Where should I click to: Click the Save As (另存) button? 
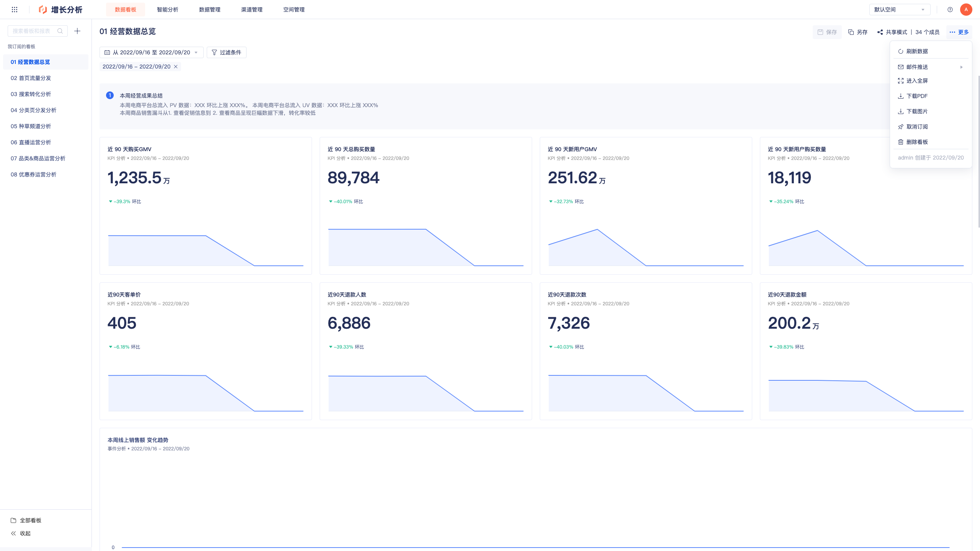[x=858, y=32]
